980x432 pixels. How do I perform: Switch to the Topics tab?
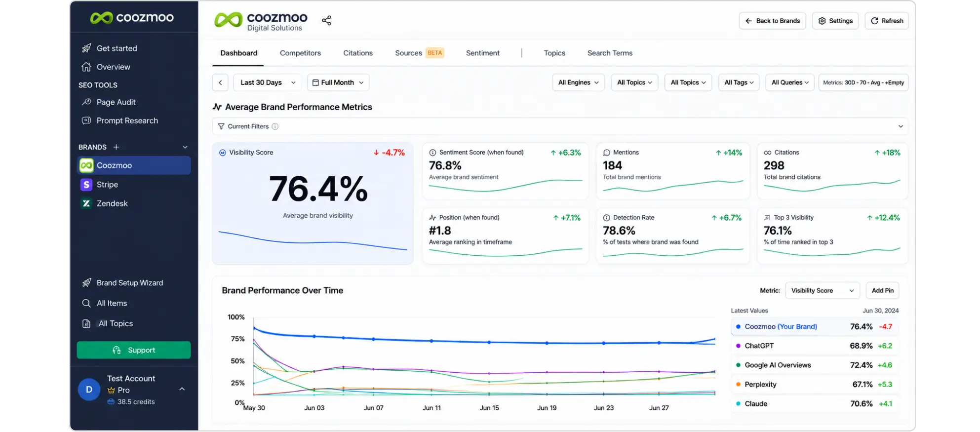(x=554, y=53)
